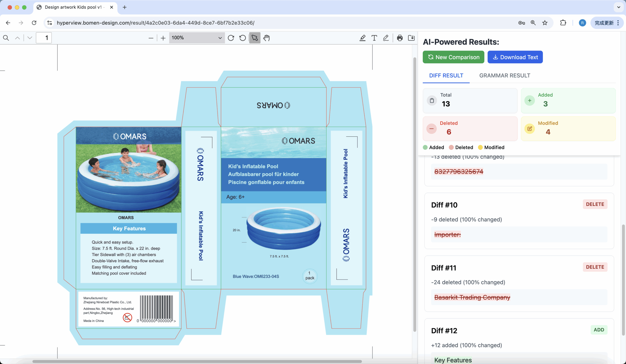Click the kids pool photo on the artwork
This screenshot has width=626, height=364.
tap(128, 170)
